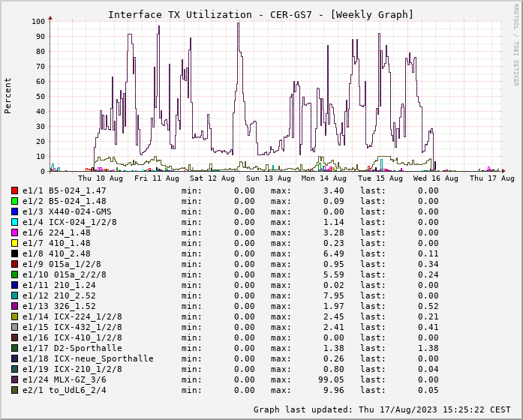Click the Graph last updated timestamp text
This screenshot has width=523, height=420.
[x=383, y=409]
